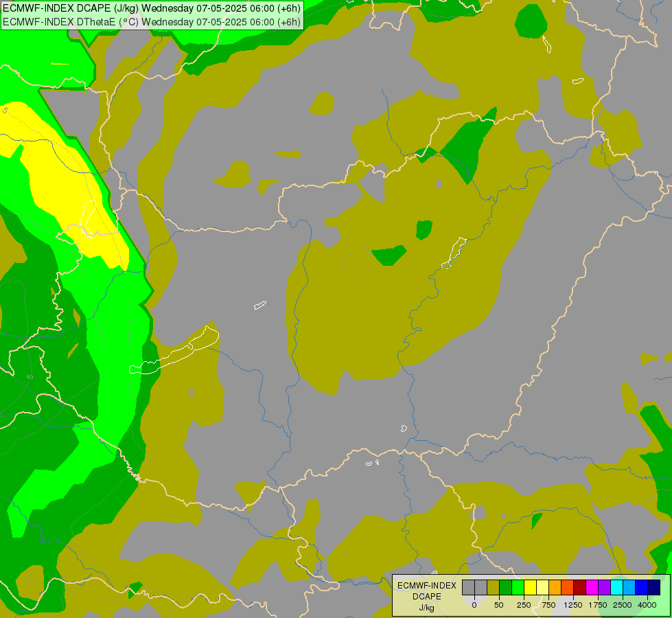Screen dimensions: 672x618
Task: Select the pure blue legend swatch
Action: (x=642, y=587)
